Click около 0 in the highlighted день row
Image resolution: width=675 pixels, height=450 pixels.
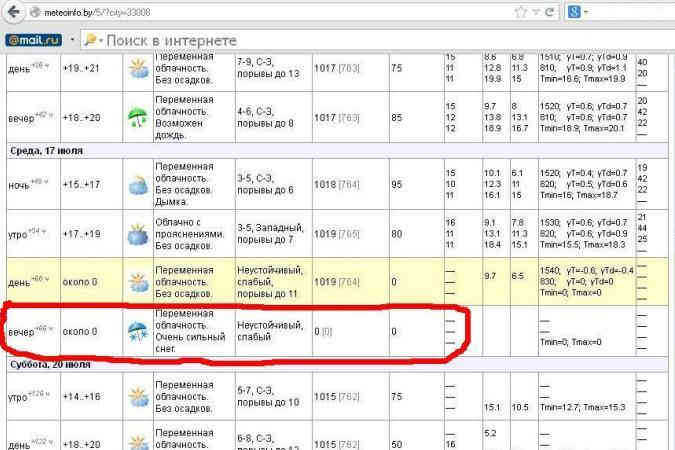(x=80, y=282)
